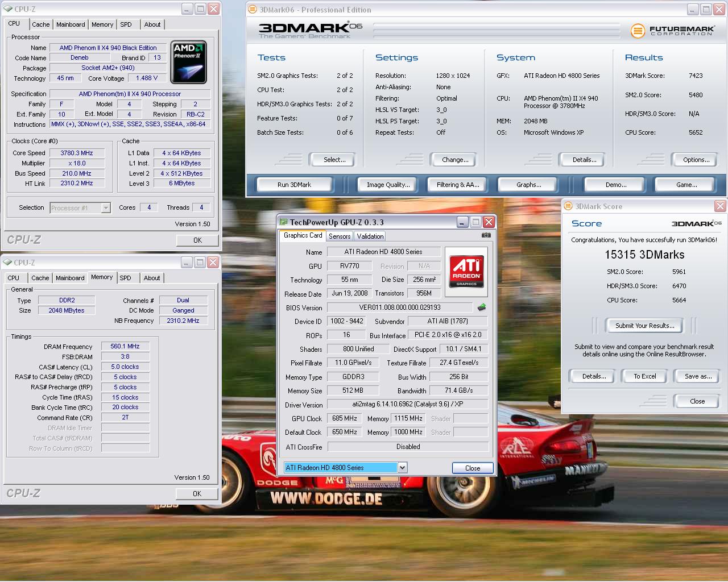
Task: Click the 3DMark06 logo in main window
Action: (x=310, y=31)
